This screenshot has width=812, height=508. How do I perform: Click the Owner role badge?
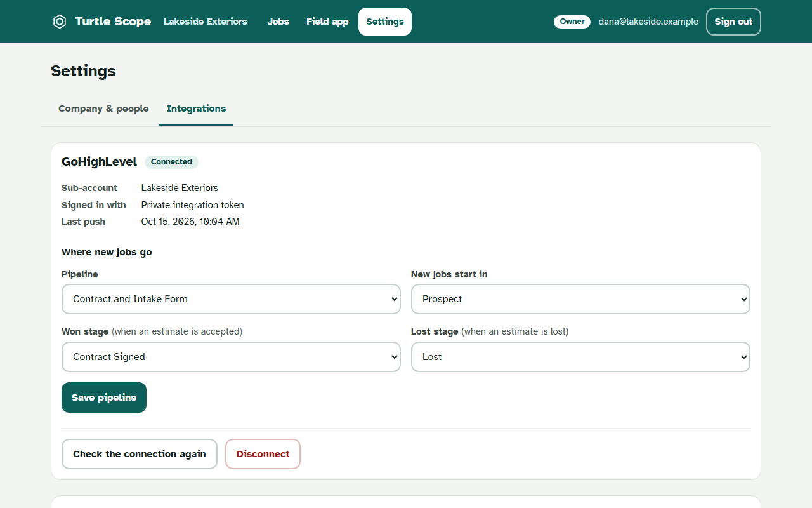click(572, 22)
